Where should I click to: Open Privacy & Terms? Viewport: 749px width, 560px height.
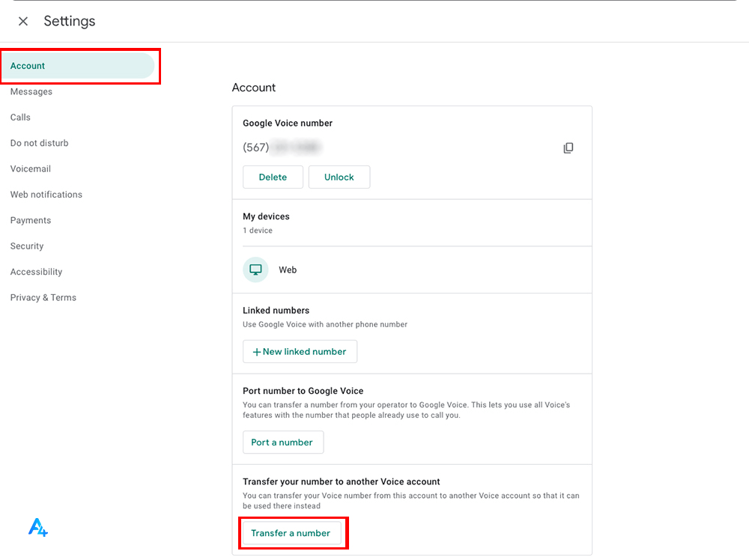pyautogui.click(x=43, y=298)
